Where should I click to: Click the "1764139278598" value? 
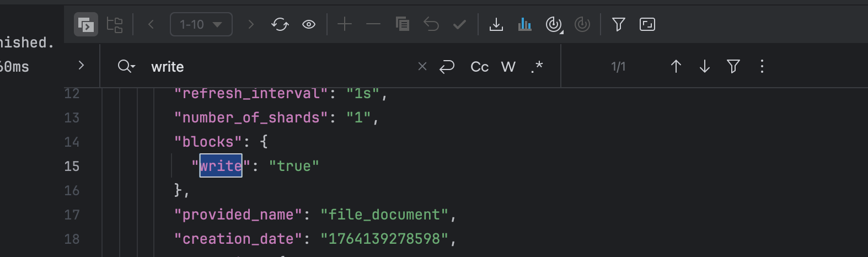coord(384,239)
